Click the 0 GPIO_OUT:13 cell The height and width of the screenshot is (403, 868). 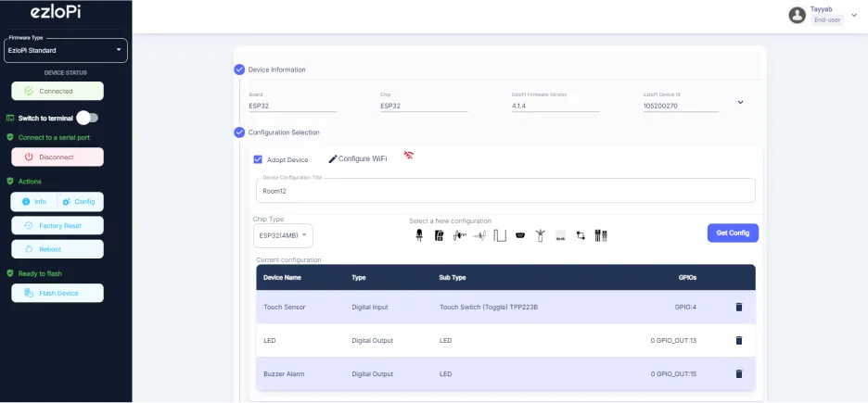(673, 341)
